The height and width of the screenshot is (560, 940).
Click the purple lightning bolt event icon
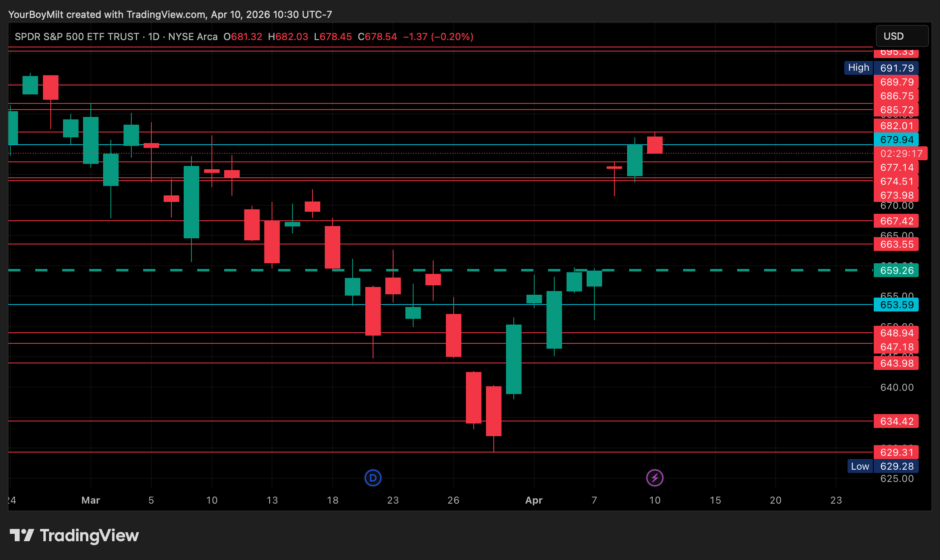[654, 478]
